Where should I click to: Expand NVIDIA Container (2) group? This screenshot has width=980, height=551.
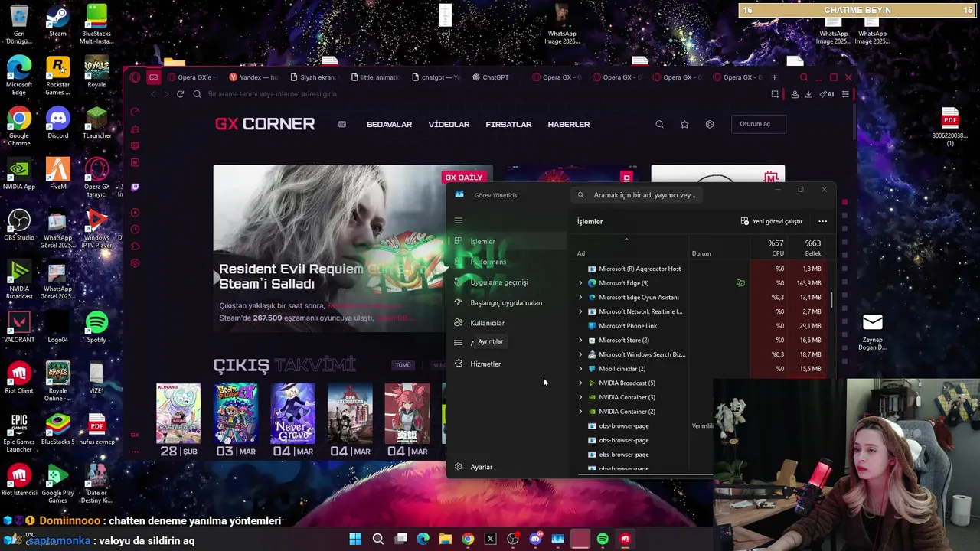pyautogui.click(x=580, y=412)
